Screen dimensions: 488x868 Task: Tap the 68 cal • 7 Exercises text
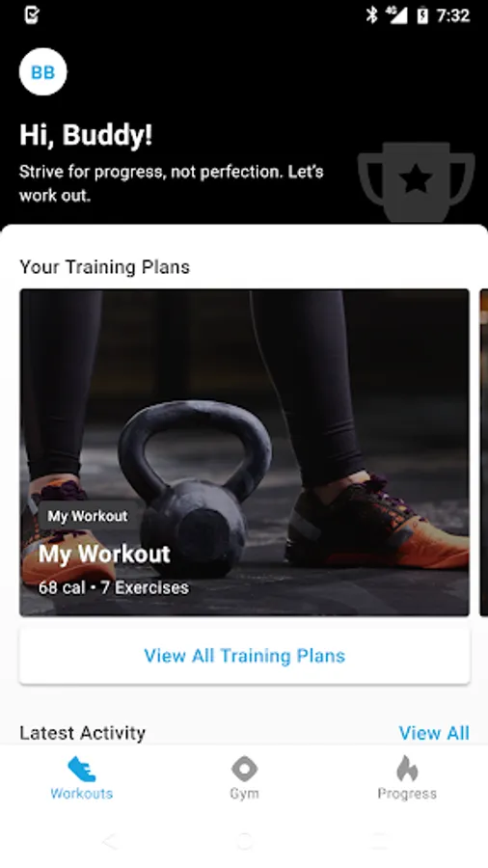click(x=114, y=587)
